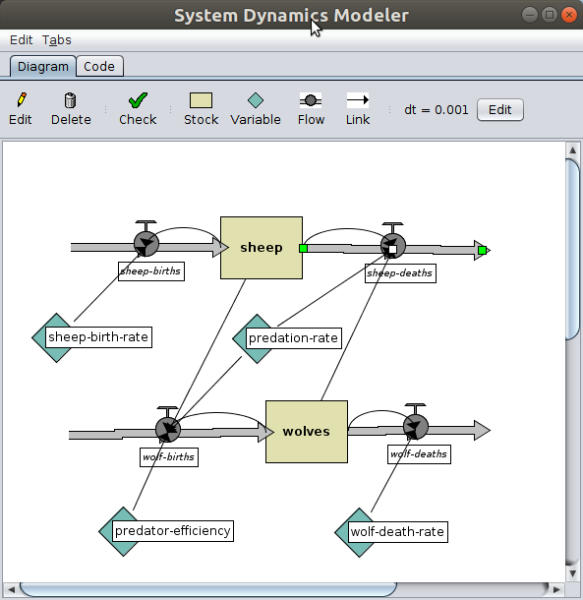Select the Stock tool

tap(201, 109)
